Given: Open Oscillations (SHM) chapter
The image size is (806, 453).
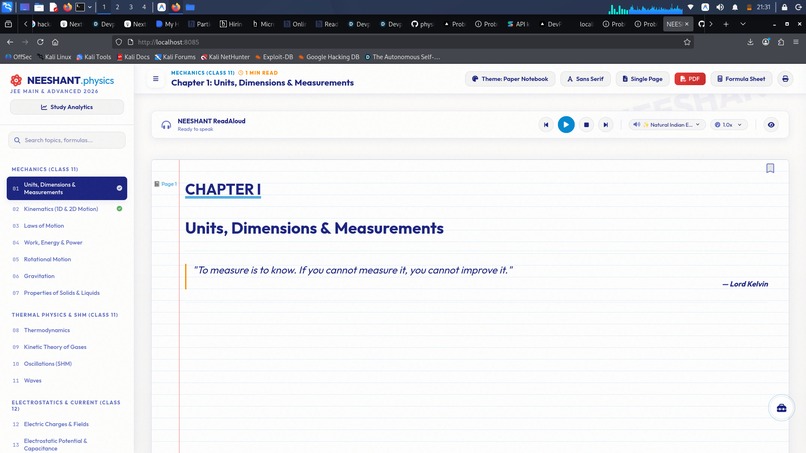Looking at the screenshot, I should point(67,364).
